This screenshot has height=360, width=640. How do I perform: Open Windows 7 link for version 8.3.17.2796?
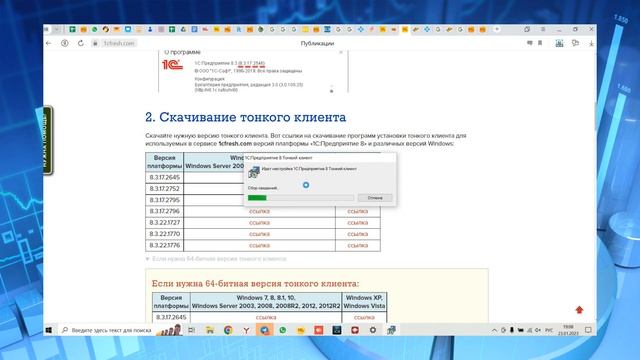click(259, 211)
